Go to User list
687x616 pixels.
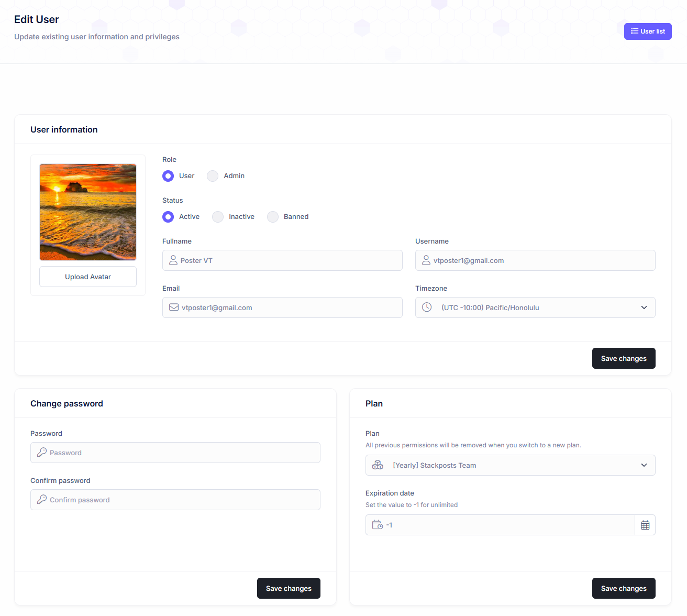click(648, 31)
